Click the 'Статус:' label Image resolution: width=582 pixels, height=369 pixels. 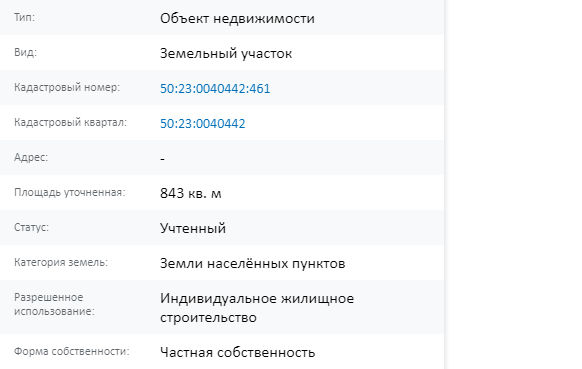[x=32, y=227]
